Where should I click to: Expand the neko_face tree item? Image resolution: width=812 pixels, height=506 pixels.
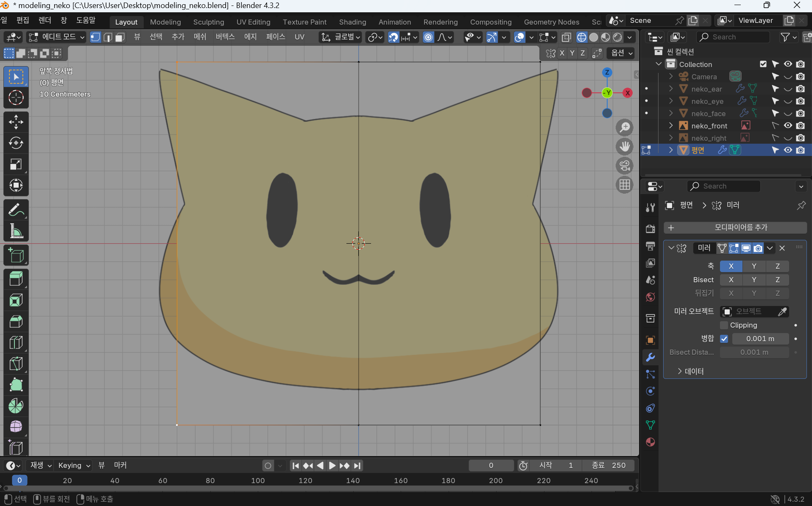click(671, 114)
